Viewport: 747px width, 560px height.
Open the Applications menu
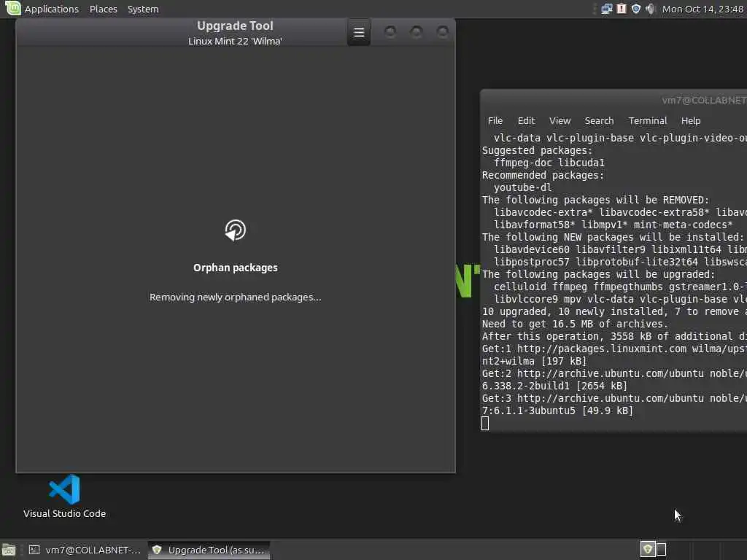[x=52, y=9]
